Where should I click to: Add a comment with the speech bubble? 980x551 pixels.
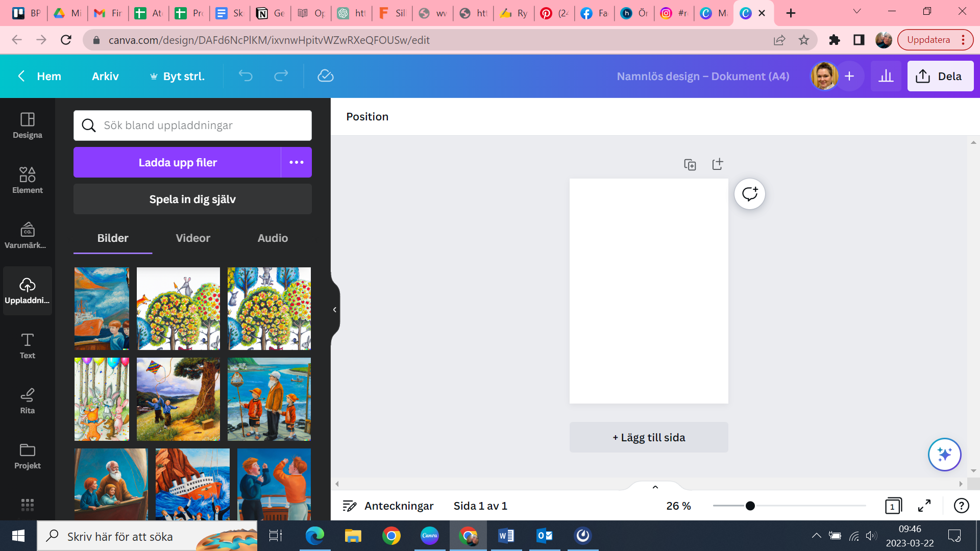coord(750,194)
